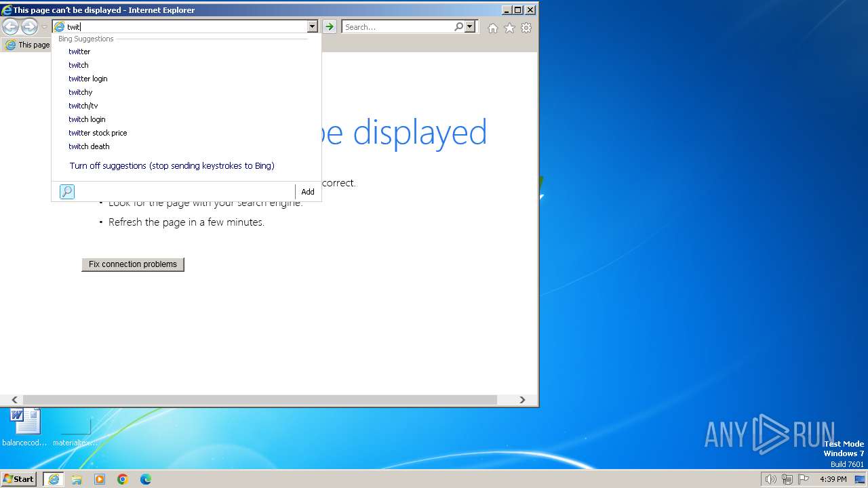Viewport: 868px width, 488px height.
Task: Click the magnifier search icon in Search box
Action: (459, 27)
